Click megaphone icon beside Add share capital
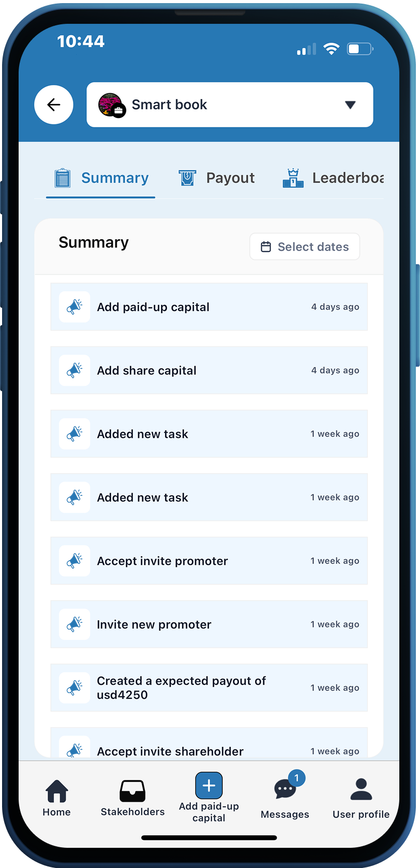The height and width of the screenshot is (868, 420). pyautogui.click(x=74, y=371)
